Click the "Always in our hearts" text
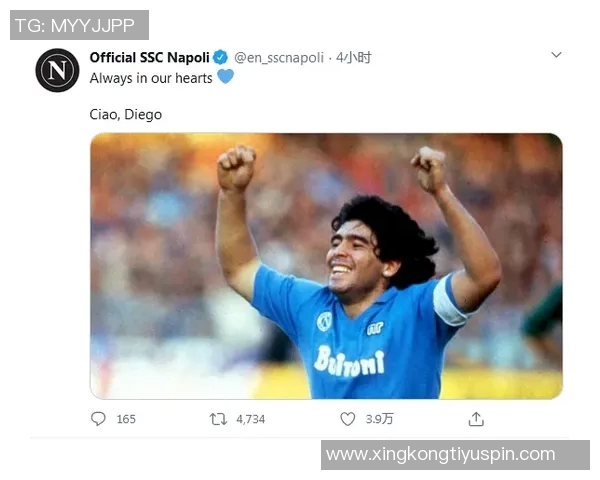Viewport: 600px width, 480px height. [x=151, y=78]
